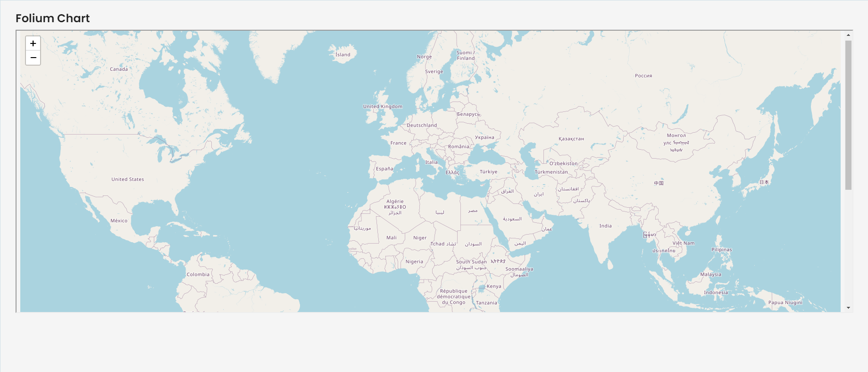Click the United States label

(x=128, y=179)
